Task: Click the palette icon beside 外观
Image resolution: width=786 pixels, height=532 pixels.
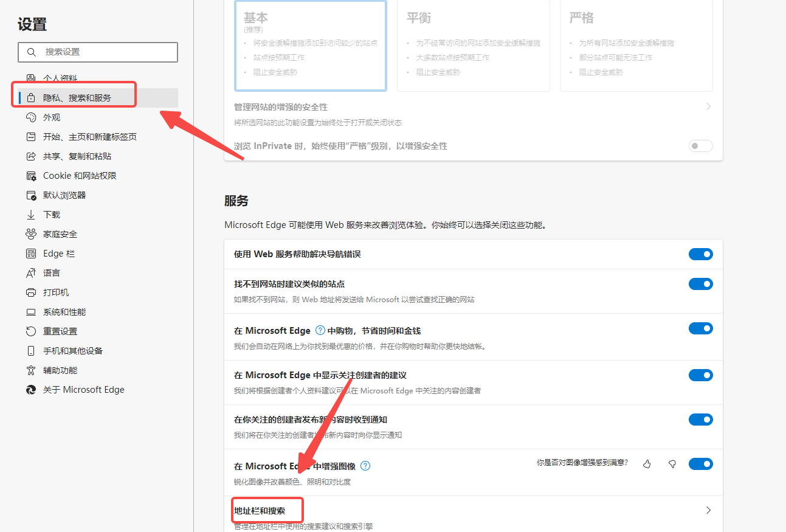Action: tap(31, 117)
